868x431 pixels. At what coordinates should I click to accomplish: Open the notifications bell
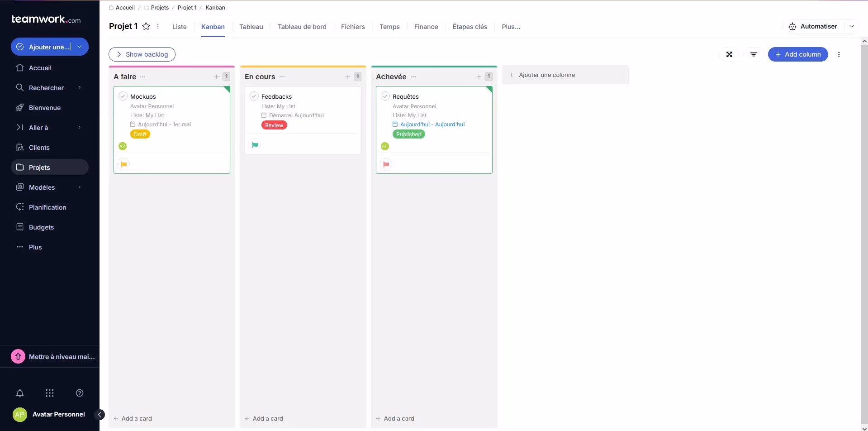(20, 393)
